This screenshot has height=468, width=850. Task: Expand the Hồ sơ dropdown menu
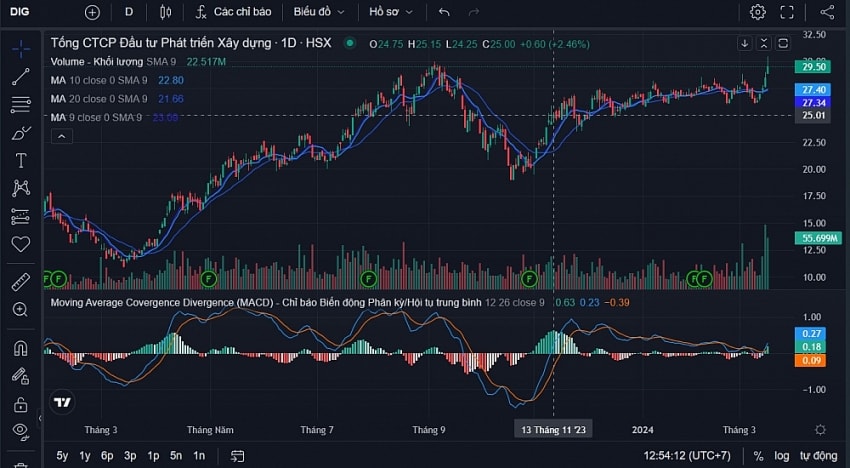391,12
